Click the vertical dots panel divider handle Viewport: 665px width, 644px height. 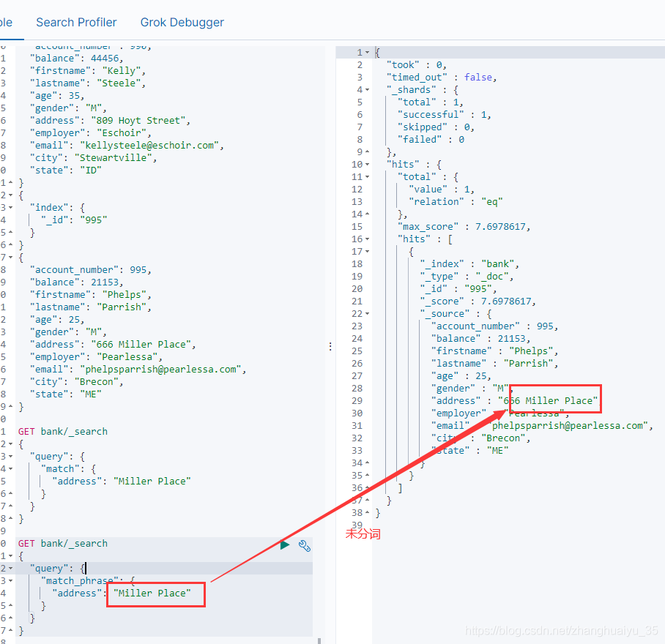coord(330,346)
